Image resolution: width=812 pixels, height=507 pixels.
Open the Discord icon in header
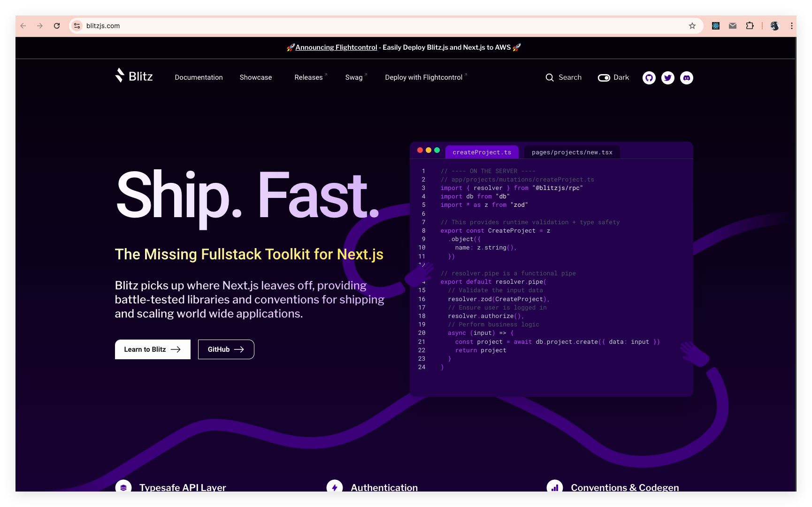tap(687, 78)
